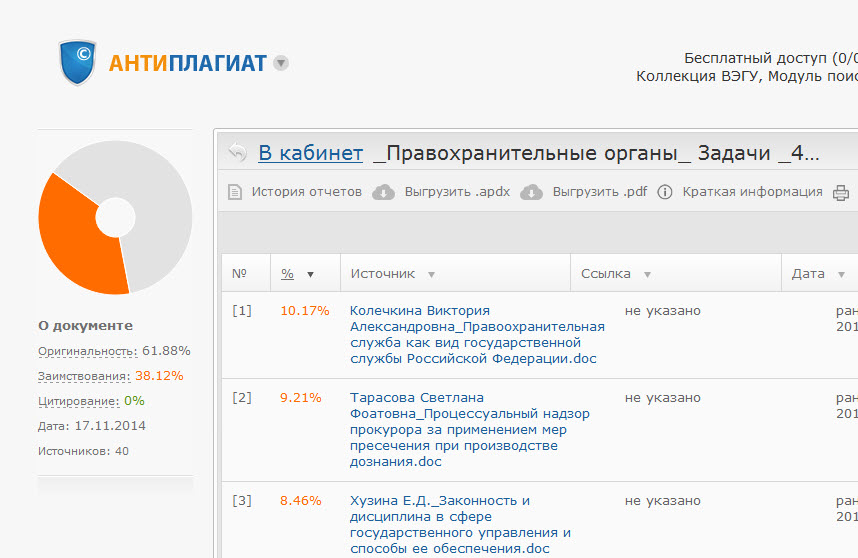Click cloud download icon for .pdf
The image size is (858, 558).
pos(531,192)
